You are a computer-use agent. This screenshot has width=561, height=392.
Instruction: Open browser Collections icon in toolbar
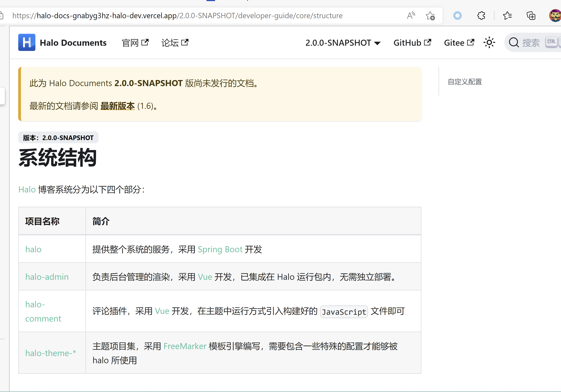(531, 15)
